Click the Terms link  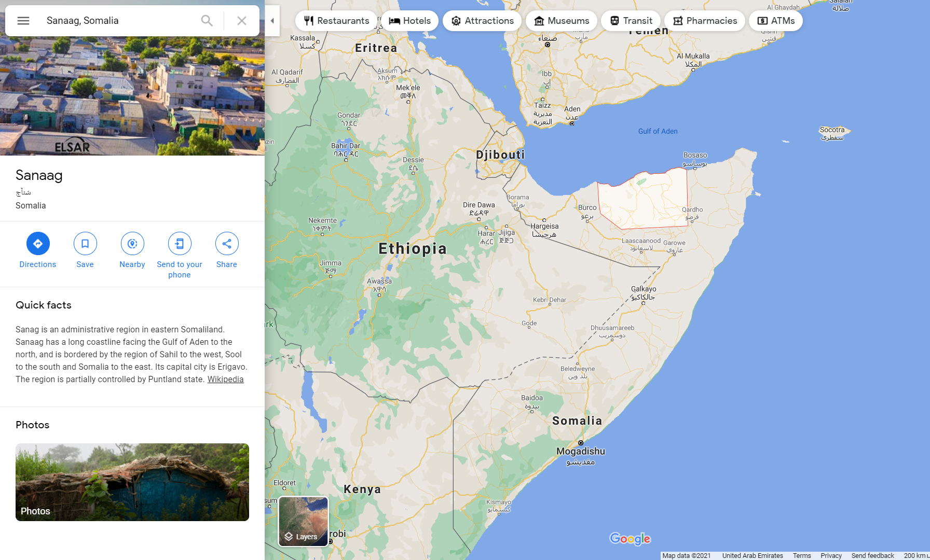click(802, 556)
